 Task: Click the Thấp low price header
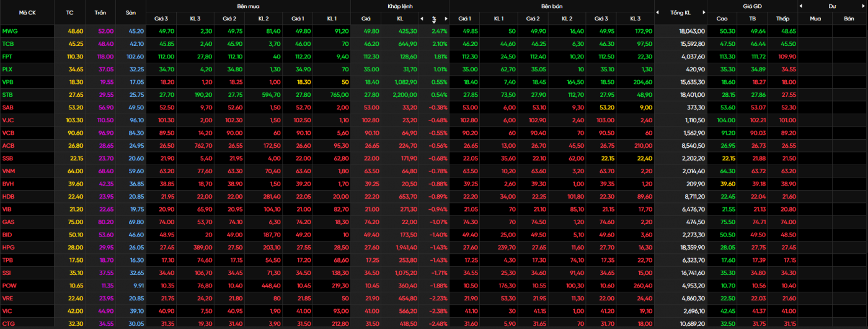point(783,19)
